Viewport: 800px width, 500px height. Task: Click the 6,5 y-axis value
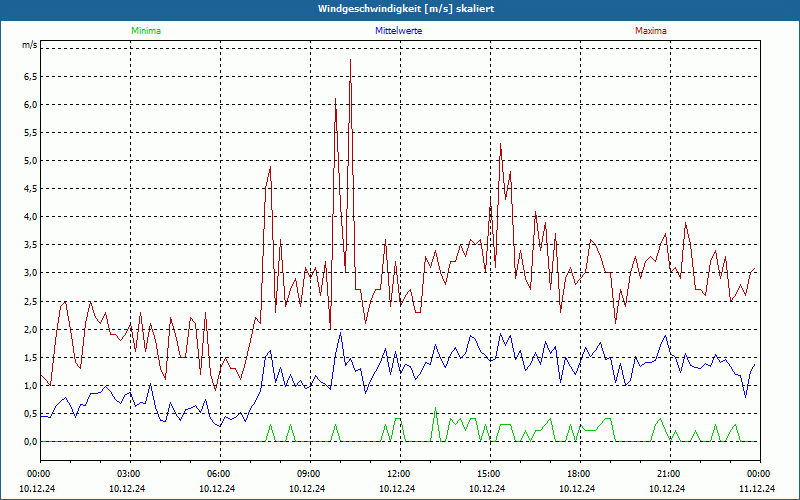tap(30, 77)
